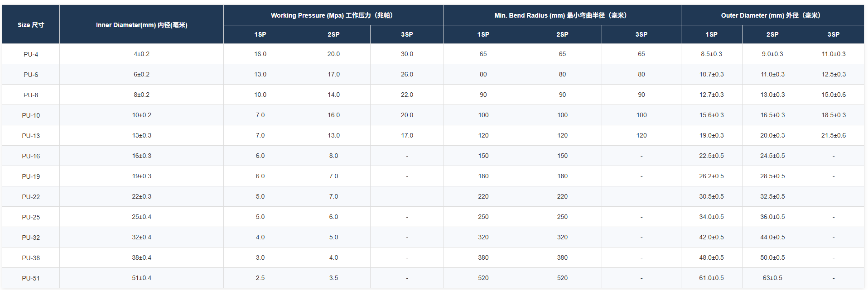Click the Min. Bend Radius (mm) group header
Screen dimensions: 868x290
click(x=562, y=15)
